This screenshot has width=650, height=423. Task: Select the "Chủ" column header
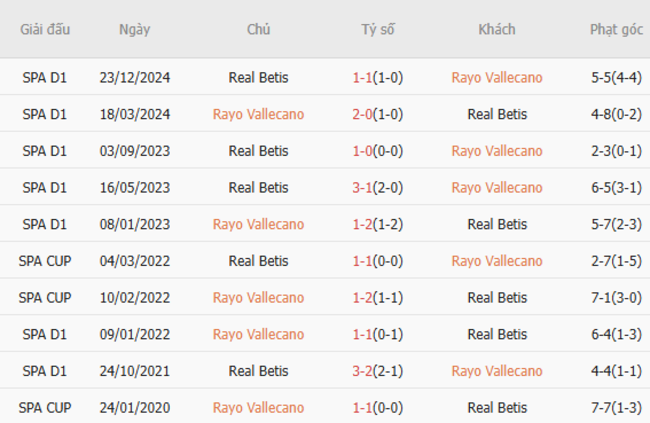(x=258, y=29)
